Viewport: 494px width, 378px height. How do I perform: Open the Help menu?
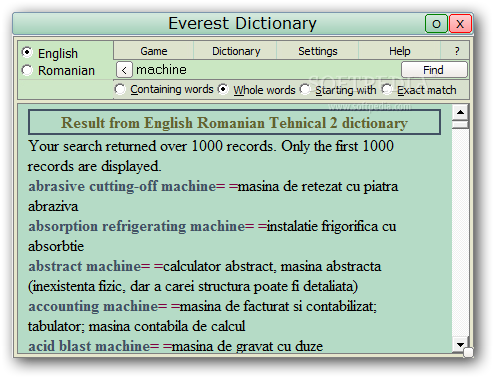tap(400, 51)
